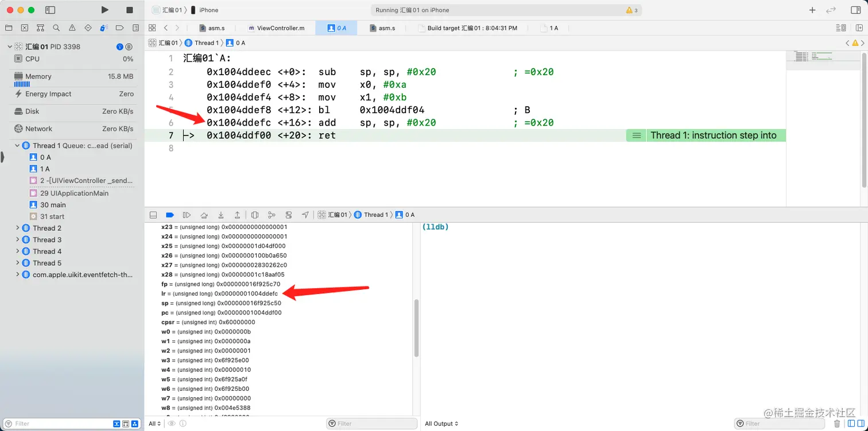This screenshot has width=868, height=431.
Task: Expand Thread 4 disclosure triangle
Action: click(17, 251)
